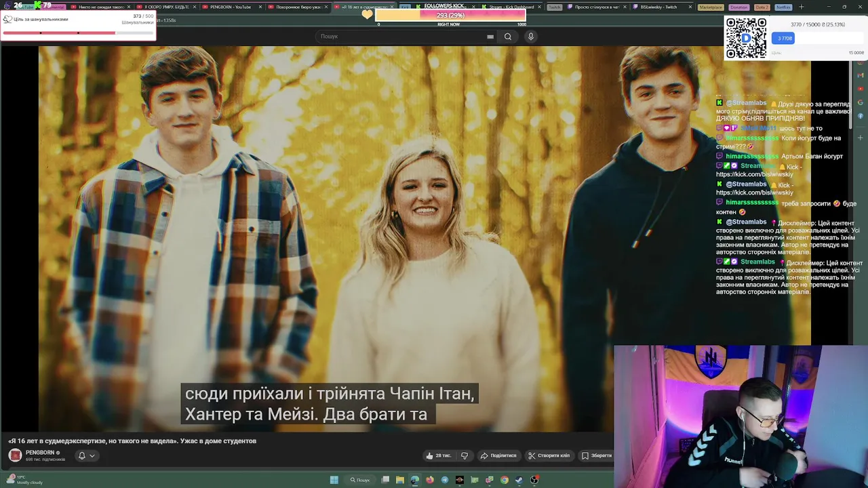Open Microsoft Edge from the taskbar
Image resolution: width=868 pixels, height=488 pixels.
tap(415, 480)
